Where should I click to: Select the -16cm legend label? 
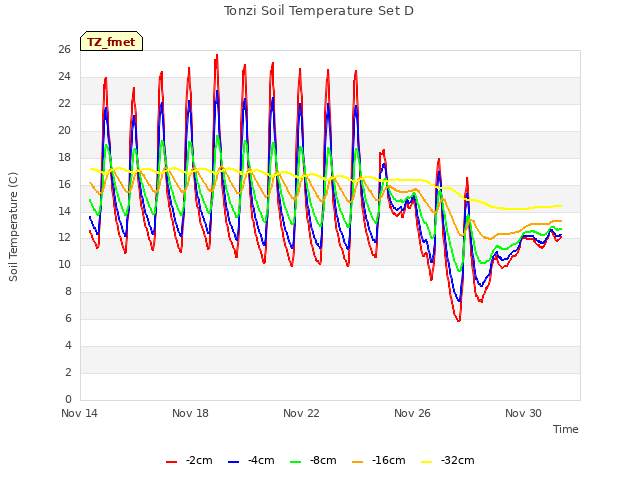(389, 460)
